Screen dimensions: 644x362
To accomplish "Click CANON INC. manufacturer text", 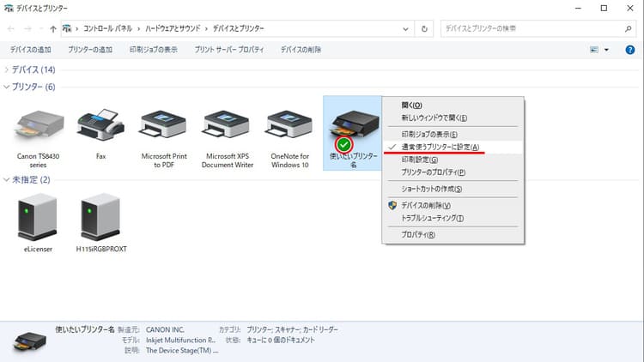I will point(165,329).
